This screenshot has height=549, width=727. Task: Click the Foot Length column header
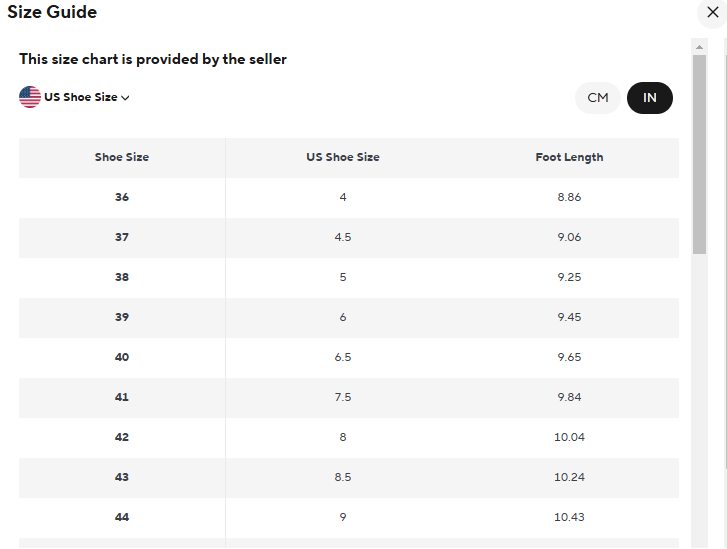pyautogui.click(x=569, y=157)
